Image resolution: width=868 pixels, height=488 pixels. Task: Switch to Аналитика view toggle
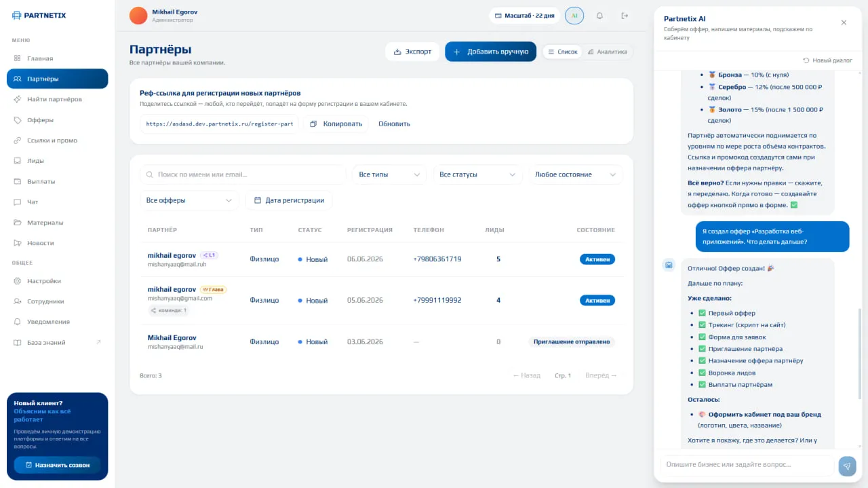(607, 52)
